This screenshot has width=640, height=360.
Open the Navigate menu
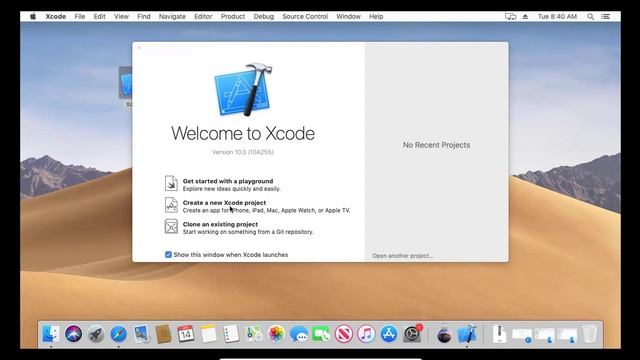(172, 16)
